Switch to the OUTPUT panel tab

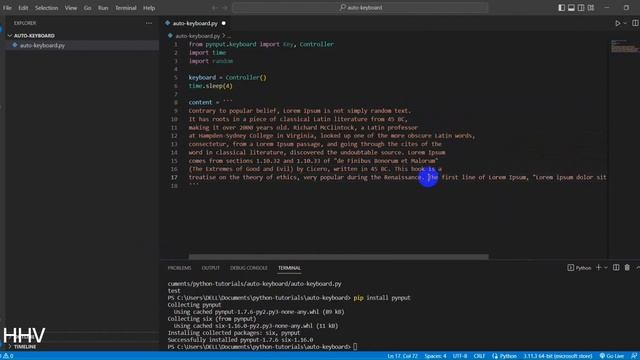(x=211, y=268)
